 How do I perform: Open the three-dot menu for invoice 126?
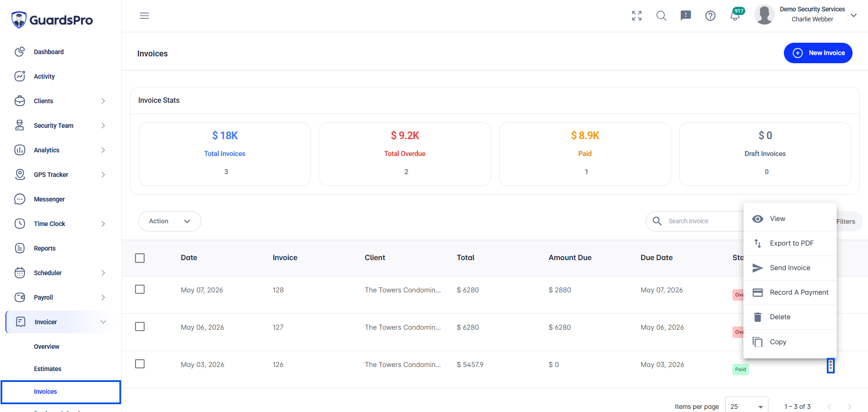pyautogui.click(x=830, y=366)
